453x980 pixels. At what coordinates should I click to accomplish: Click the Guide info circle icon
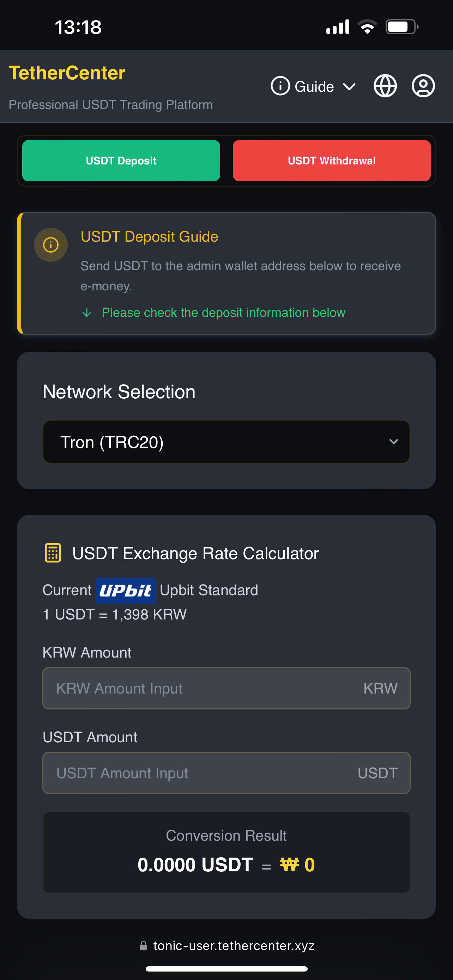(x=280, y=86)
